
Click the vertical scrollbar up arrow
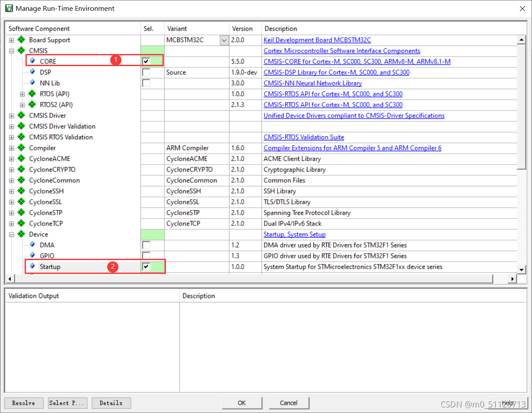522,40
